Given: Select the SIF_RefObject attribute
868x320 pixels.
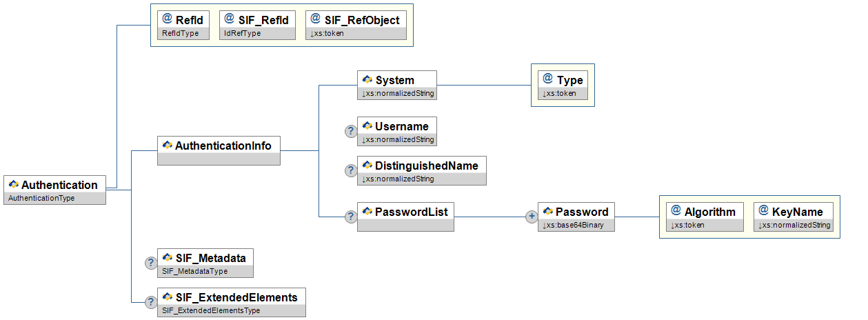Looking at the screenshot, I should tap(355, 25).
